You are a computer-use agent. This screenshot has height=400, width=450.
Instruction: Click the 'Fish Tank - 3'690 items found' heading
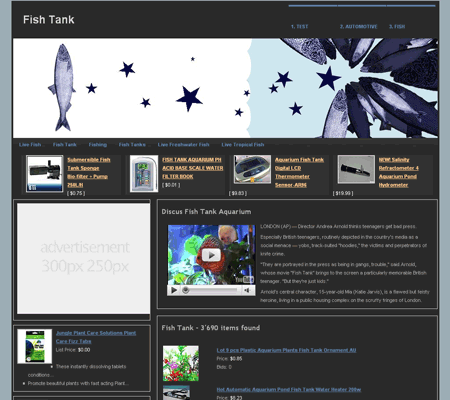pos(211,328)
